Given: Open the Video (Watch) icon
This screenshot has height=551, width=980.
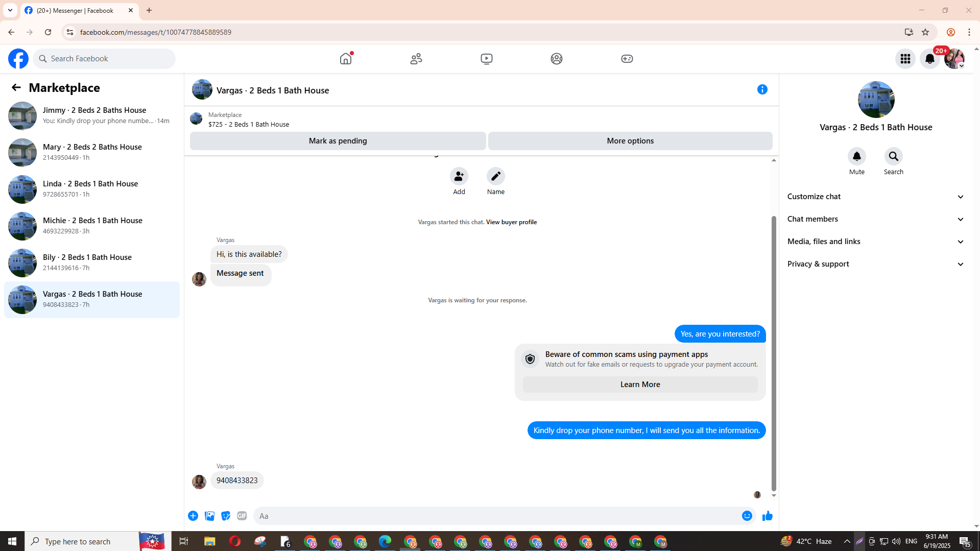Looking at the screenshot, I should (487, 59).
